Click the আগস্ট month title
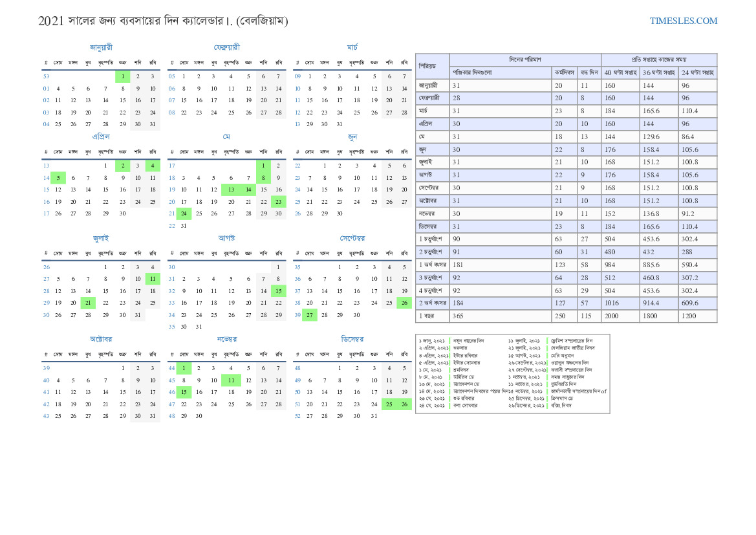The height and width of the screenshot is (535, 756). 226,238
